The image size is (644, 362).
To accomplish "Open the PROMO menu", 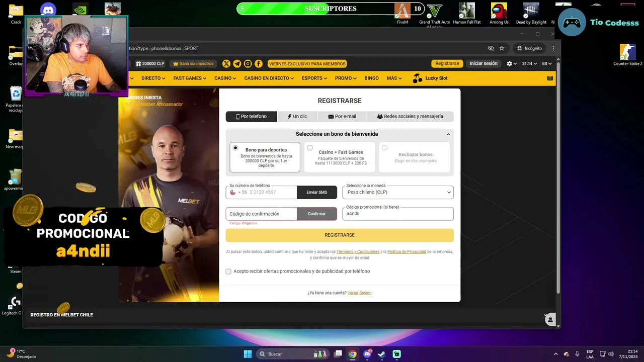I will pyautogui.click(x=346, y=78).
